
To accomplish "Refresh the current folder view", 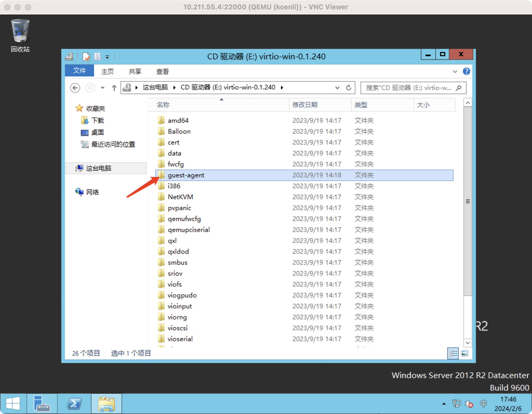I will [349, 88].
